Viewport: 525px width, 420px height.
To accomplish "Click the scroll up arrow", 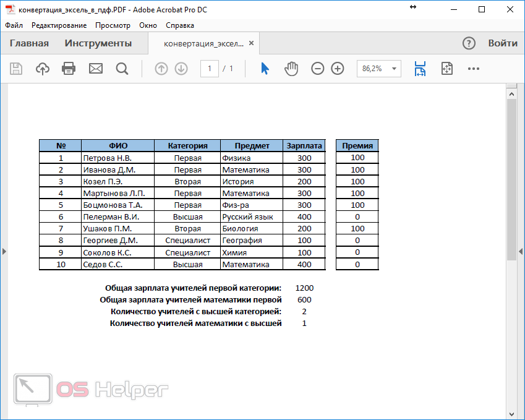I will click(x=511, y=94).
